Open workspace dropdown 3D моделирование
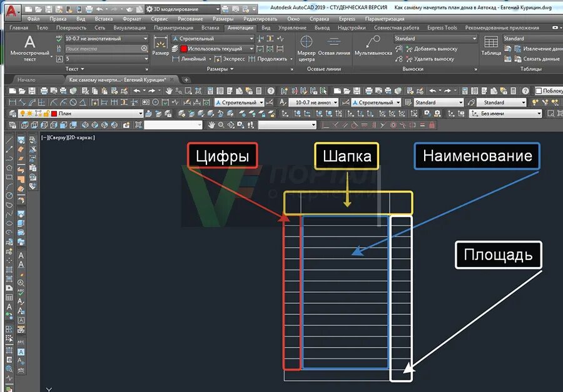563x392 pixels. [x=183, y=9]
